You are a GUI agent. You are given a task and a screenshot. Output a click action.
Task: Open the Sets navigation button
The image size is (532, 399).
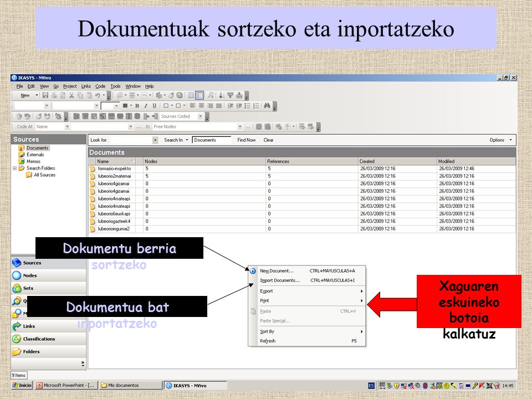49,288
